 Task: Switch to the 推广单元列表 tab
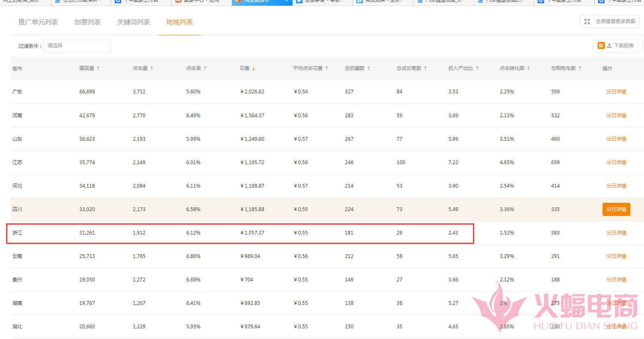38,22
